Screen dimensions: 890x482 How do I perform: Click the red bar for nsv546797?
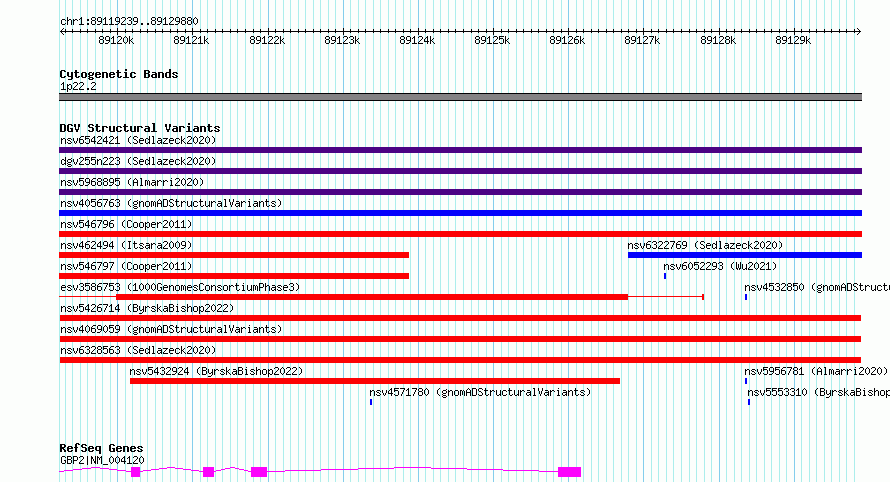pos(234,276)
